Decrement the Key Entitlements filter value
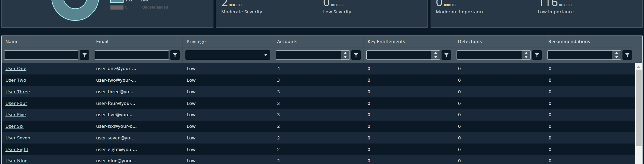 [x=435, y=57]
